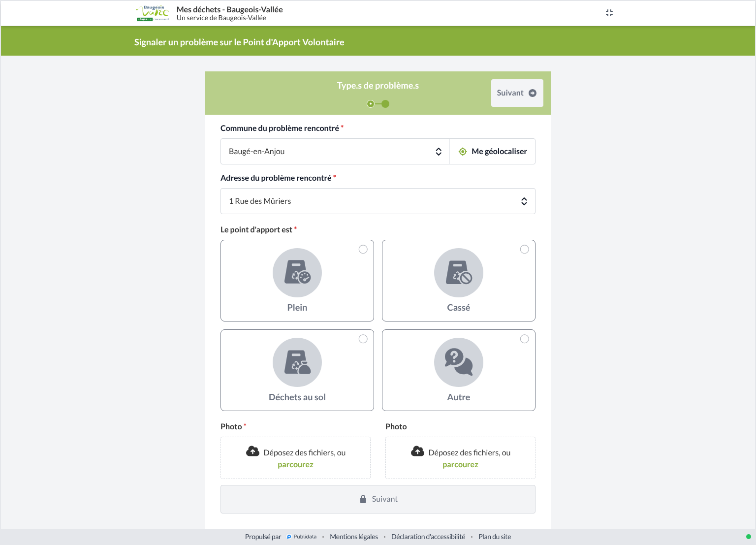Click the Me géolocaliser button

point(493,152)
